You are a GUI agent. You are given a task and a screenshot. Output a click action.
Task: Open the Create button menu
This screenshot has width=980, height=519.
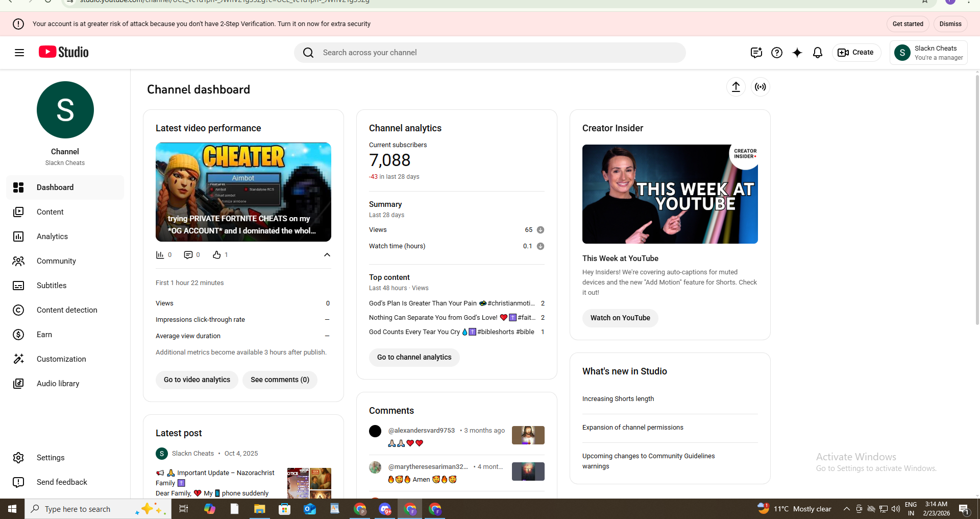tap(856, 53)
